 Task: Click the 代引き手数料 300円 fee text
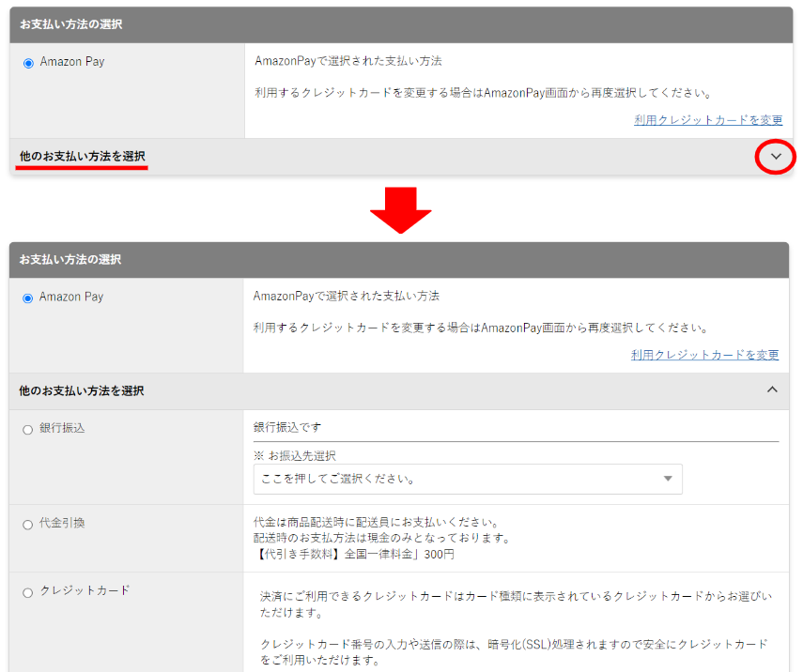tap(354, 555)
